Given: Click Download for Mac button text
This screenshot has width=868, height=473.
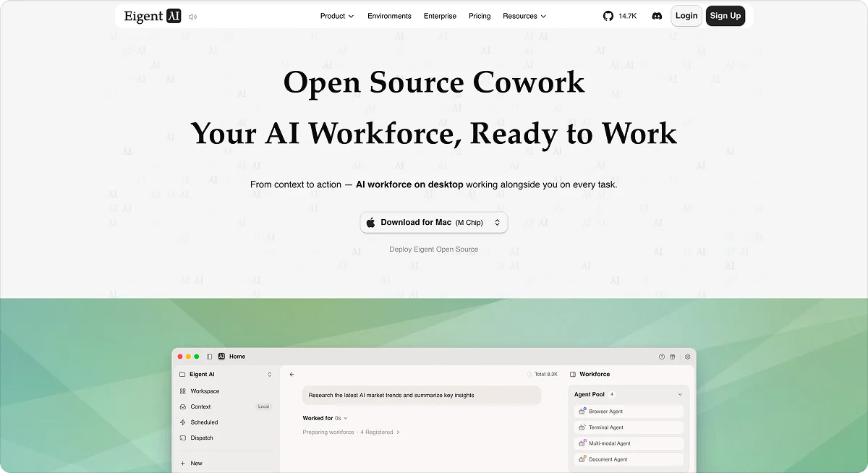Looking at the screenshot, I should point(416,223).
